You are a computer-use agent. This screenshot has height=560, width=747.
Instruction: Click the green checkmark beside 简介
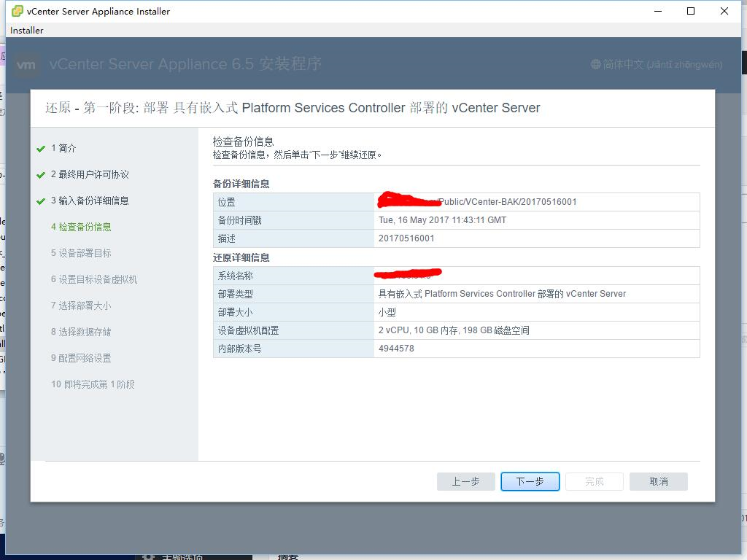pos(41,149)
